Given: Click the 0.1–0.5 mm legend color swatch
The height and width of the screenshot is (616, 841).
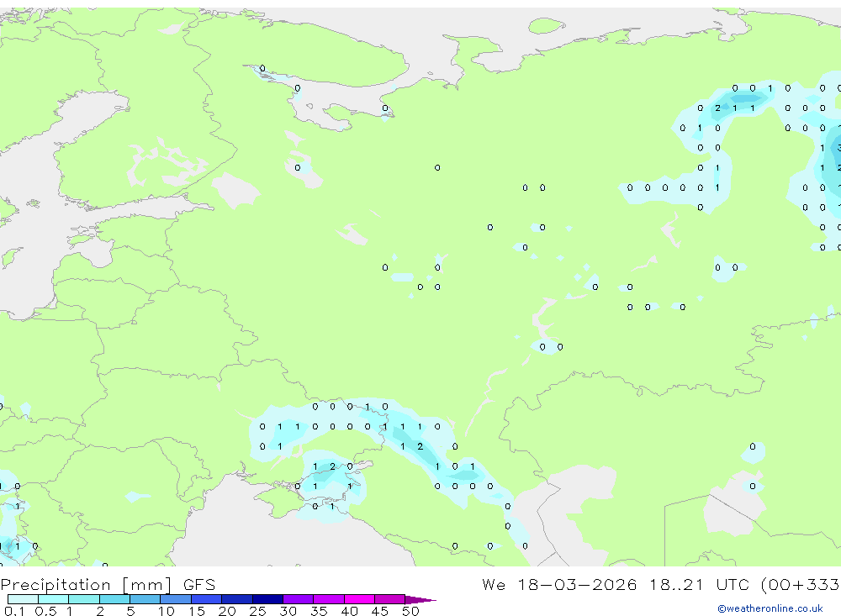Looking at the screenshot, I should click(23, 599).
